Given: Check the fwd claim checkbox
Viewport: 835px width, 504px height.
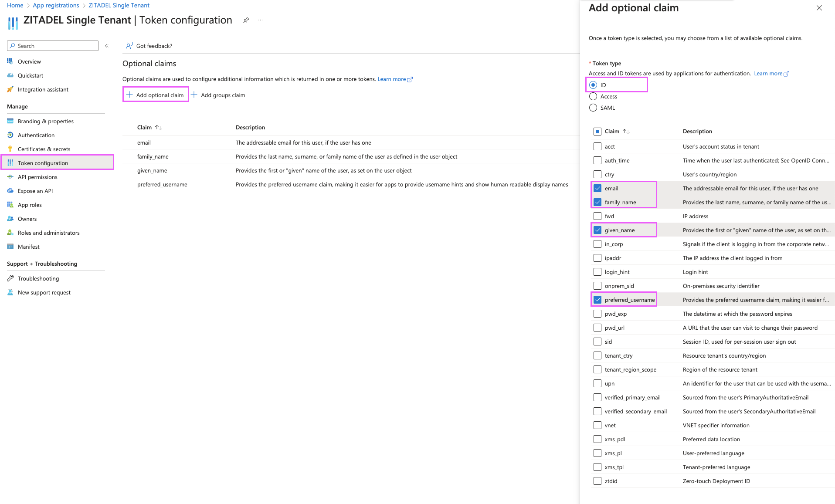Looking at the screenshot, I should [597, 216].
